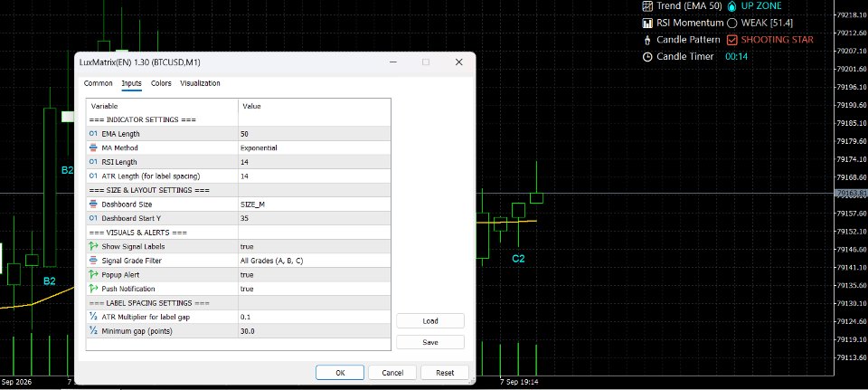Open the MA Method Exponential dropdown
The image size is (868, 390).
[315, 147]
